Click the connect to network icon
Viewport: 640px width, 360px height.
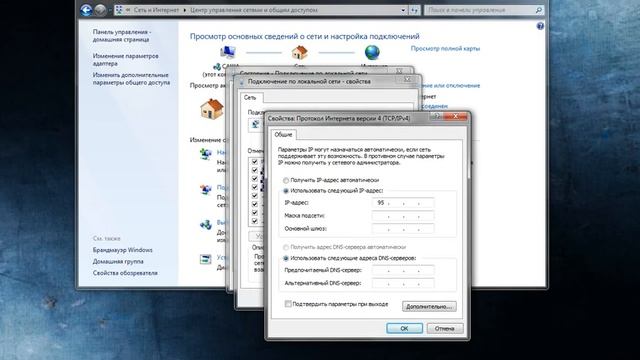coord(206,189)
